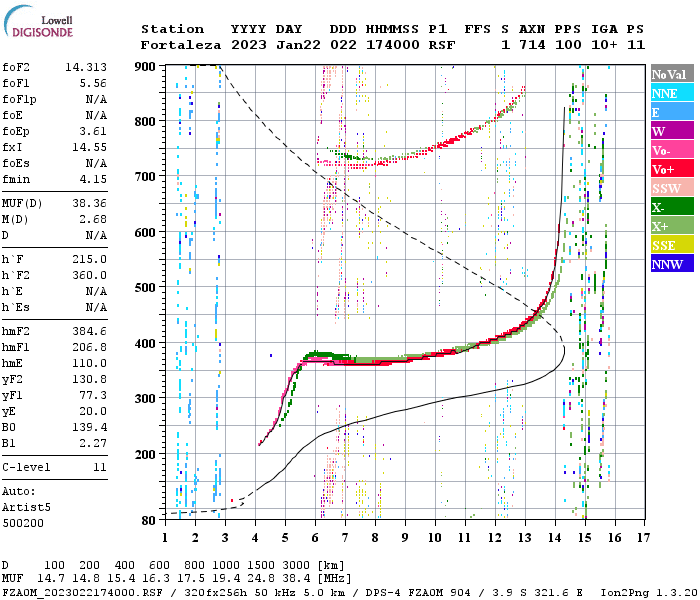Click the 80 km height axis label
Viewport: 700px width, 600px height.
[x=149, y=520]
